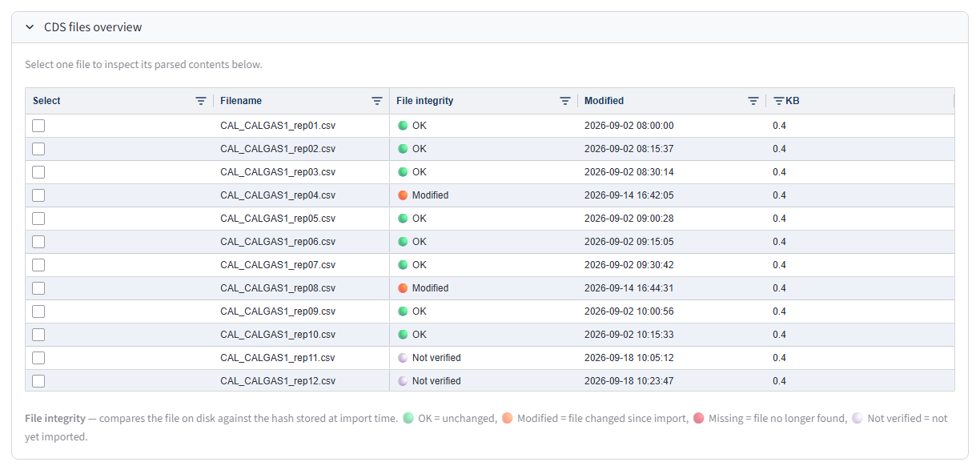Select the checkbox for CAL_CALGAS1_rep12.csv
This screenshot has width=980, height=470.
coord(38,381)
